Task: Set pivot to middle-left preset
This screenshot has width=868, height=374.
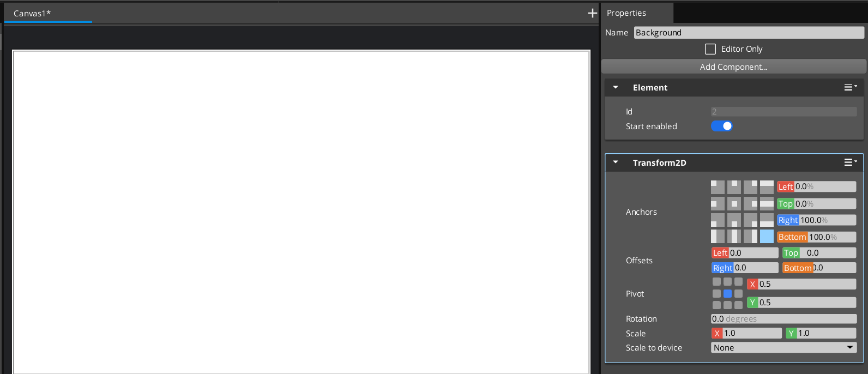Action: click(716, 293)
